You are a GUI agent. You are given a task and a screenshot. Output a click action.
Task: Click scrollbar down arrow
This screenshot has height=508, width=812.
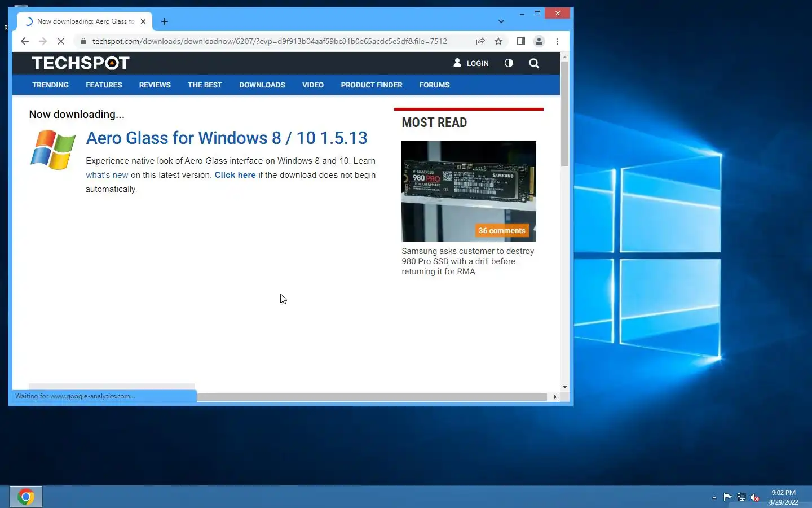click(564, 387)
